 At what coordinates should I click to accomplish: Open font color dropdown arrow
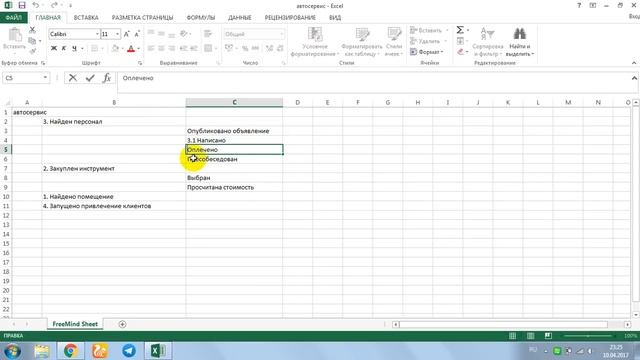tap(139, 49)
